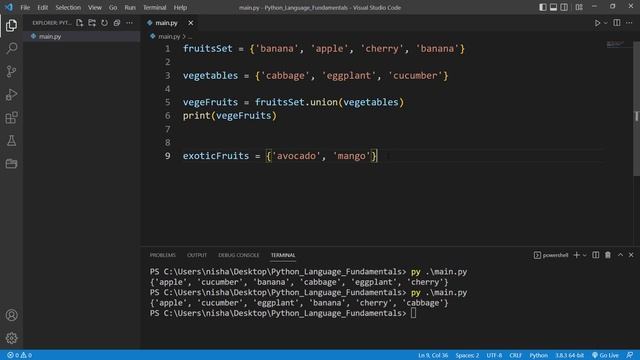
Task: Open the Testing flask view
Action: [11, 141]
